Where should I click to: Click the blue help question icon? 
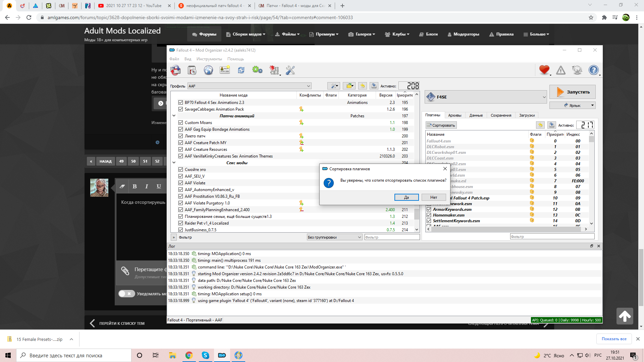point(593,70)
